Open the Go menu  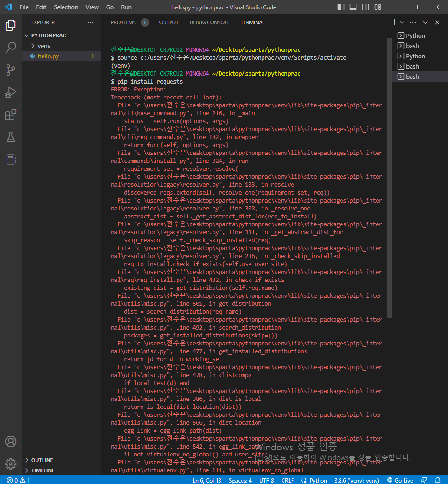click(110, 7)
